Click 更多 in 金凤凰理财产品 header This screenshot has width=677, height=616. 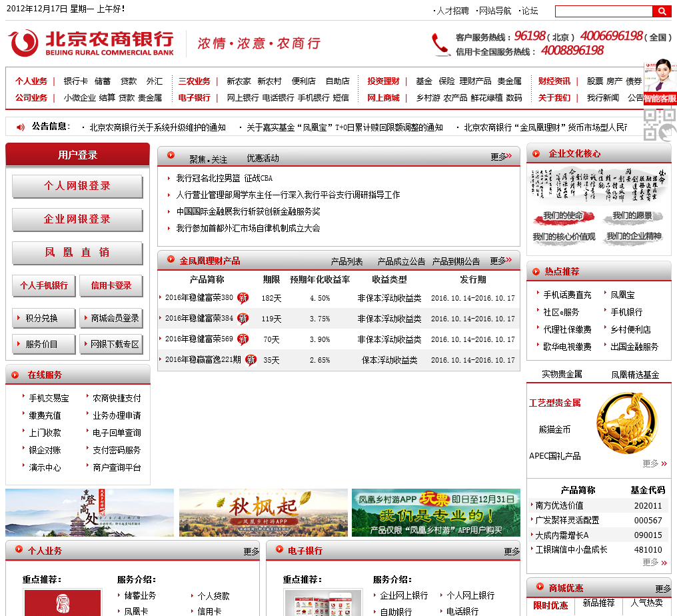pos(501,261)
